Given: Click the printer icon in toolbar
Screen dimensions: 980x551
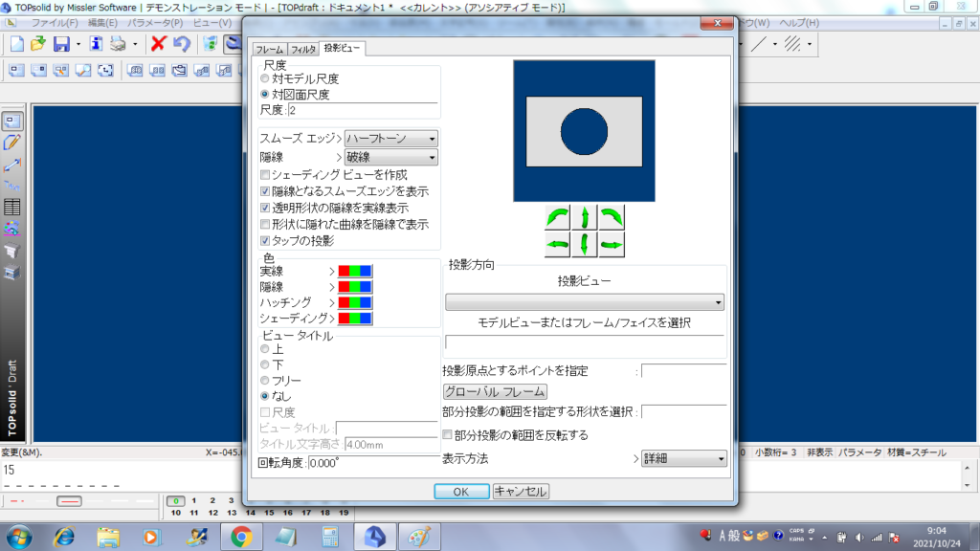Looking at the screenshot, I should click(x=118, y=44).
